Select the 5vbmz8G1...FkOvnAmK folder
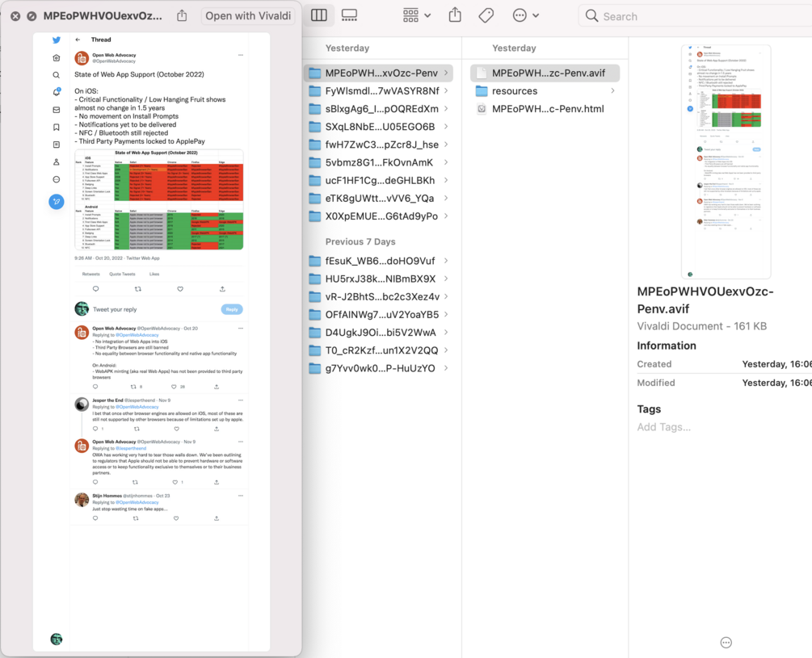 379,162
